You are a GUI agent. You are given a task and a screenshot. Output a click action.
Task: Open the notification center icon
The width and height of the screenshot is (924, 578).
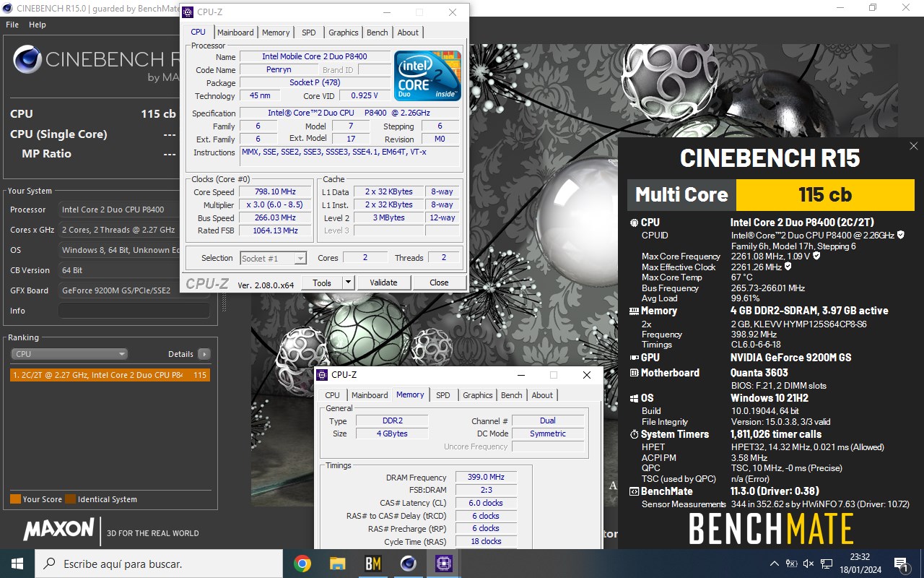click(x=900, y=564)
